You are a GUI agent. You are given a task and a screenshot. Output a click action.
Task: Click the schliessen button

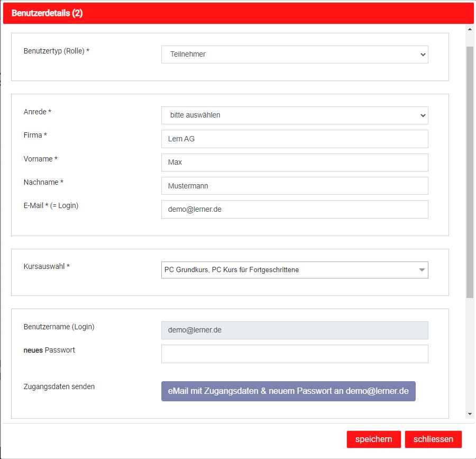[x=433, y=439]
